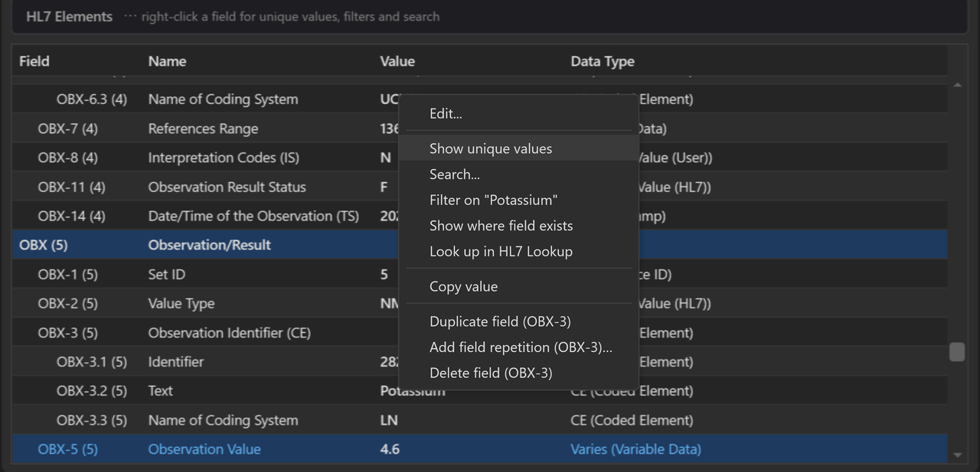This screenshot has width=980, height=472.
Task: Select Show unique values menu entry
Action: tap(518, 148)
